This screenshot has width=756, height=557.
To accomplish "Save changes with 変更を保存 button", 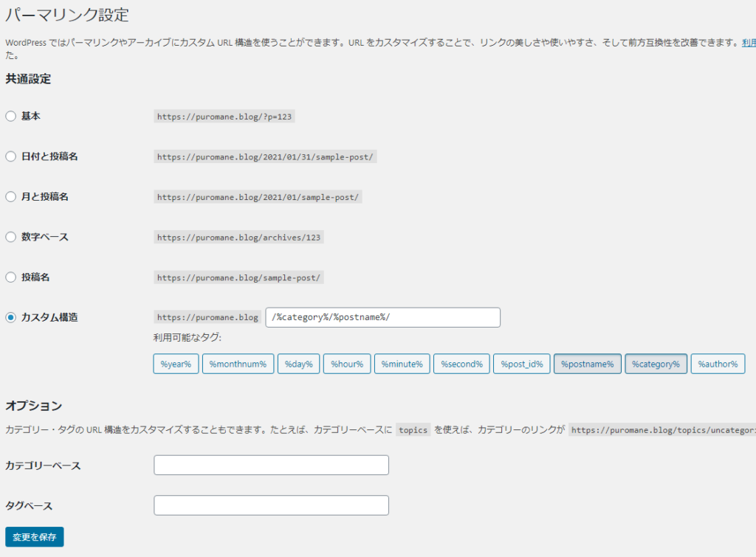I will coord(35,537).
